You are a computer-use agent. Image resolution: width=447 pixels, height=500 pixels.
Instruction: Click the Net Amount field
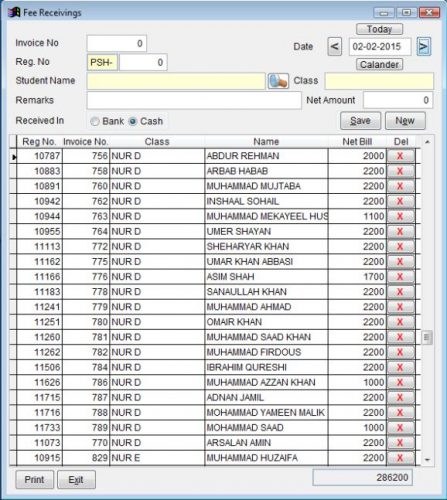pos(398,100)
